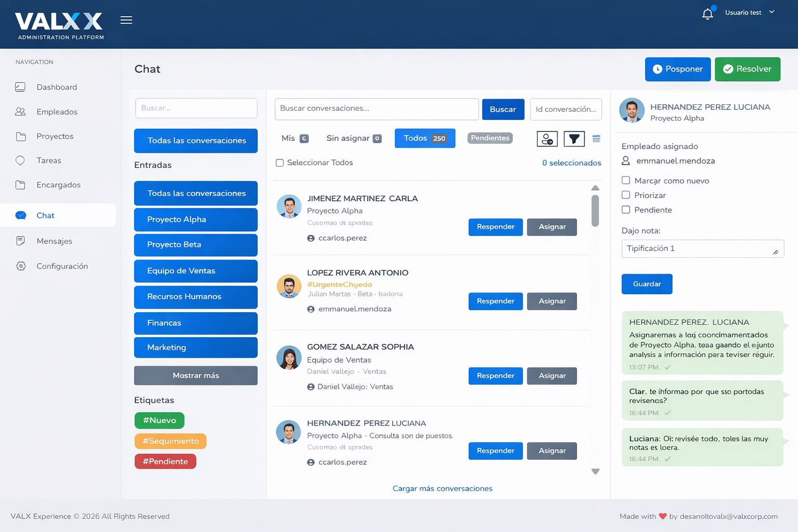Viewport: 798px width, 532px height.
Task: Select the Pendientes tab
Action: point(490,138)
